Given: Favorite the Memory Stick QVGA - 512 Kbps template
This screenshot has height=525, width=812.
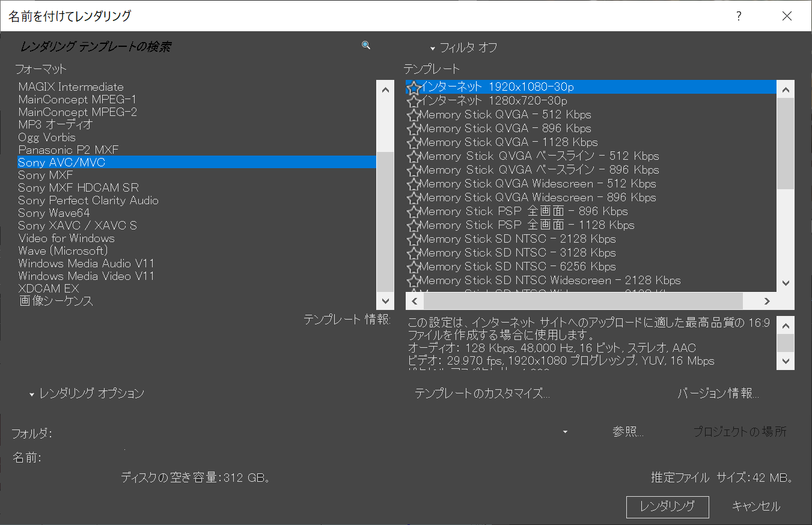Looking at the screenshot, I should pyautogui.click(x=413, y=115).
